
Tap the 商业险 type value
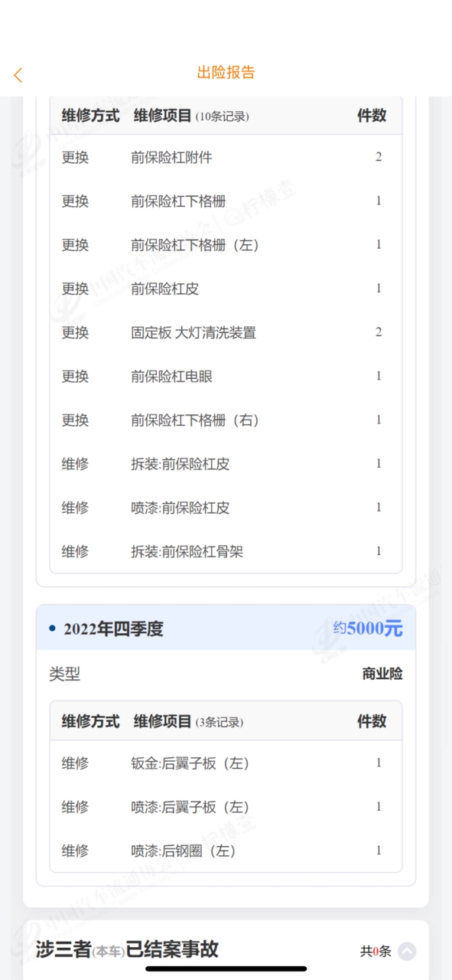pos(382,674)
